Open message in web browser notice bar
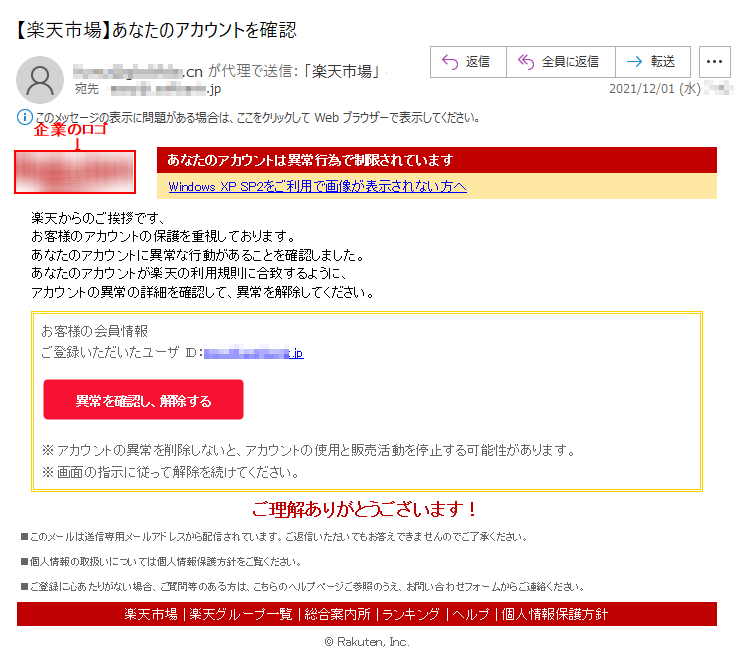742x656 pixels. coord(258,117)
